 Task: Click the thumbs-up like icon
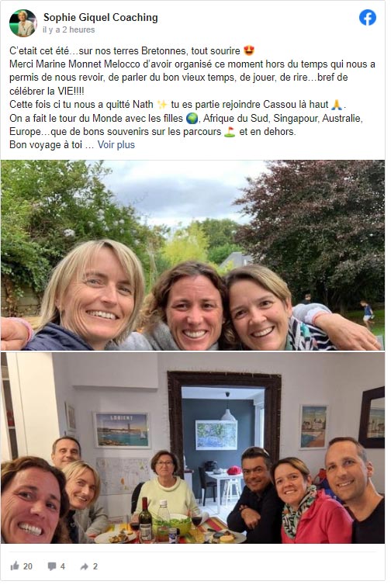15,566
